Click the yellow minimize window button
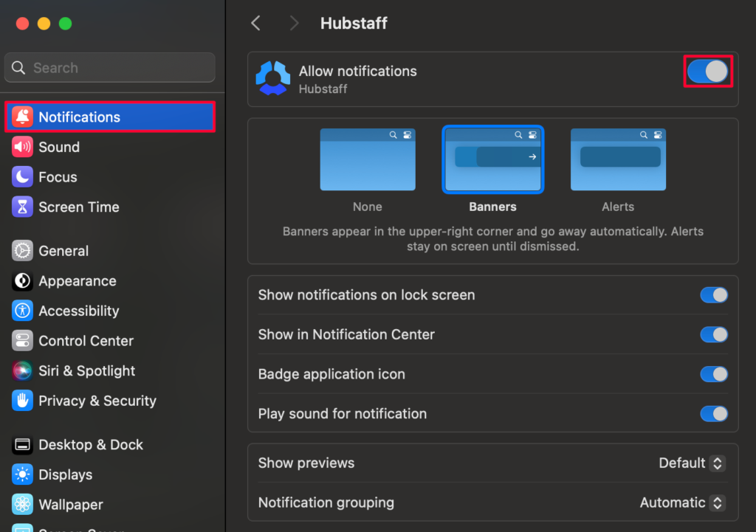 (x=44, y=24)
